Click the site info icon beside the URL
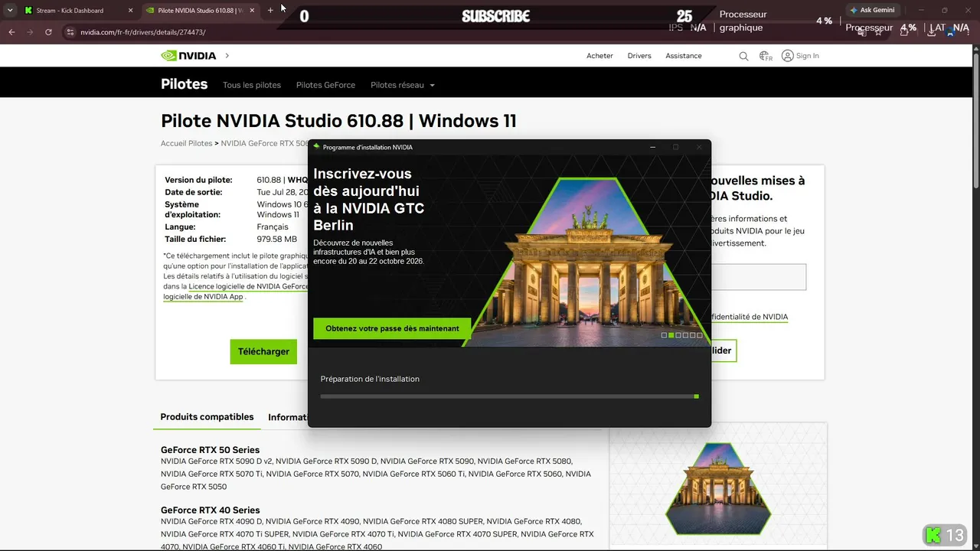 [70, 32]
